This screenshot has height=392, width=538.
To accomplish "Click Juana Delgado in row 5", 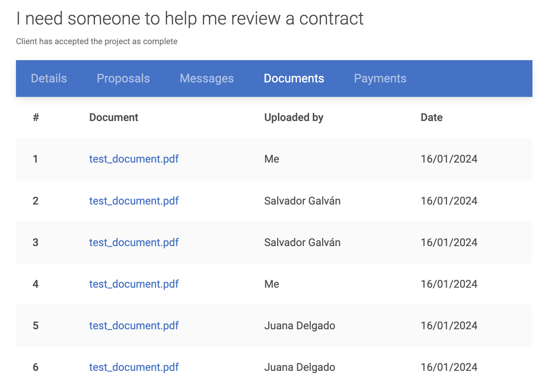I will point(299,326).
